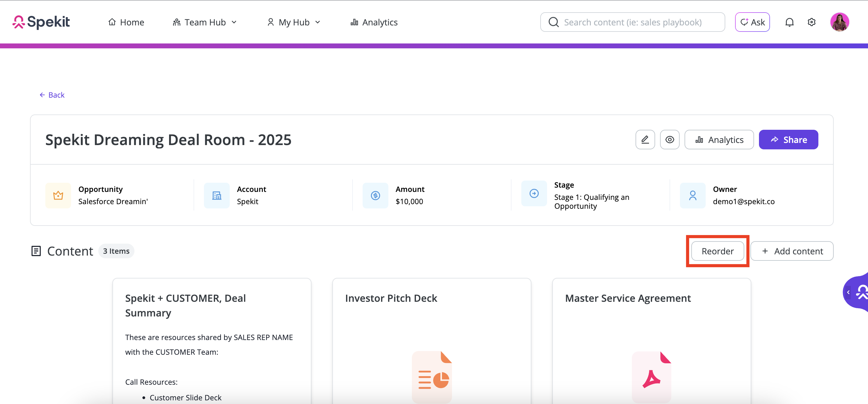Click the $10,000 amount value
The height and width of the screenshot is (404, 868).
[x=409, y=201]
